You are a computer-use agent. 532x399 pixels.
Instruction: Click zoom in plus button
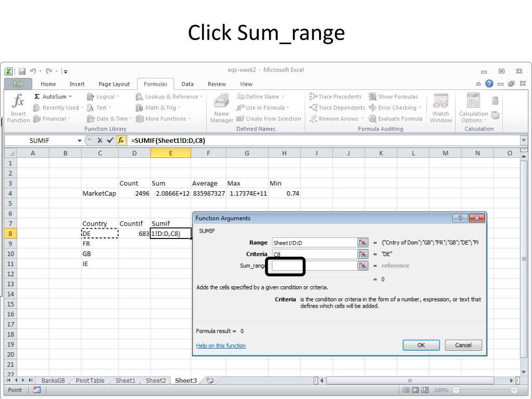coord(514,390)
